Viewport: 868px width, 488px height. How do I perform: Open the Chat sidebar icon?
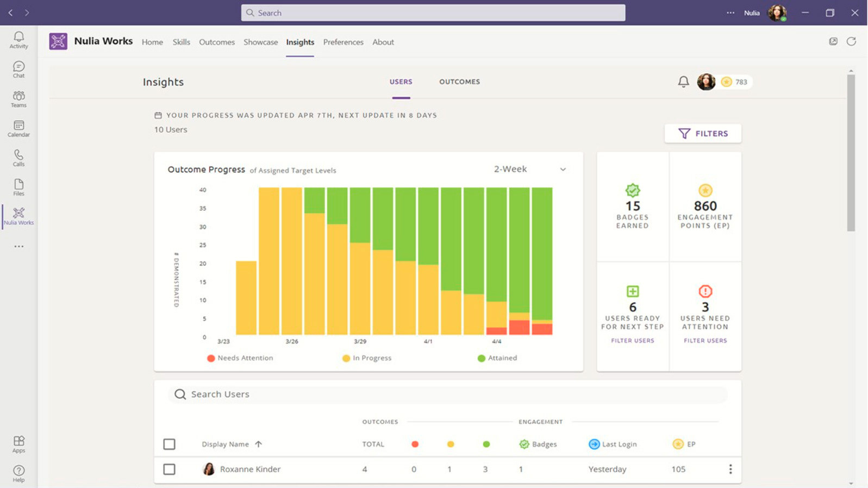tap(18, 70)
